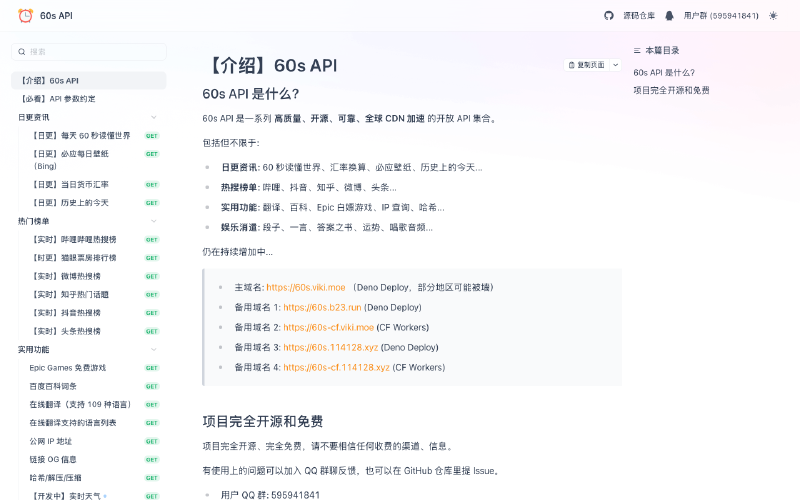Open the dropdown arrow beside 复制页面
The image size is (800, 500).
click(615, 65)
